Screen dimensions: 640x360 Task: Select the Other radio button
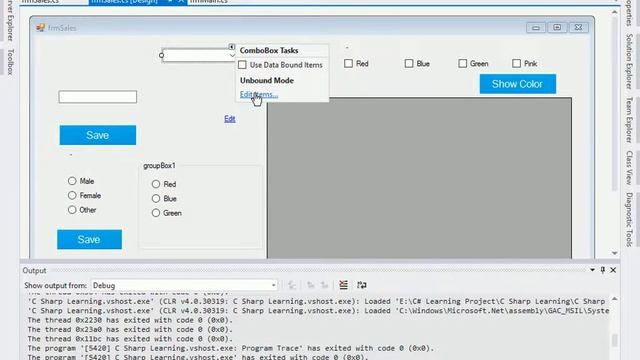72,209
